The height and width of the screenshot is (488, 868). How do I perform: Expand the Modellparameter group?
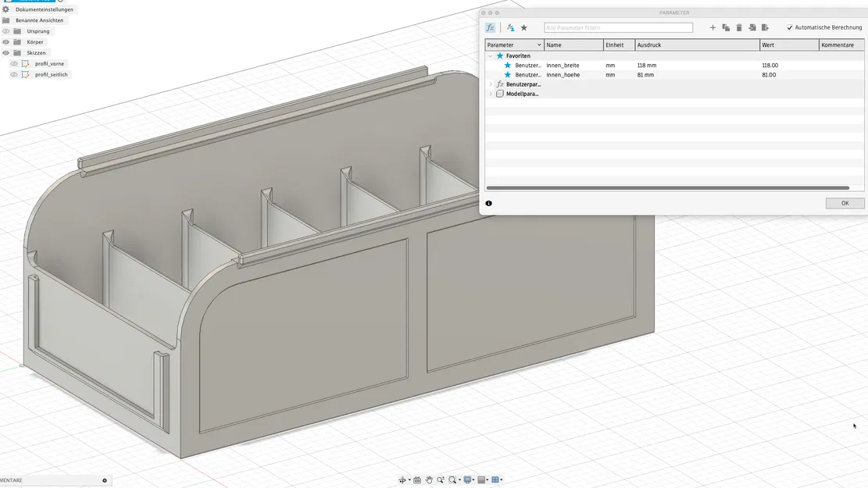491,93
